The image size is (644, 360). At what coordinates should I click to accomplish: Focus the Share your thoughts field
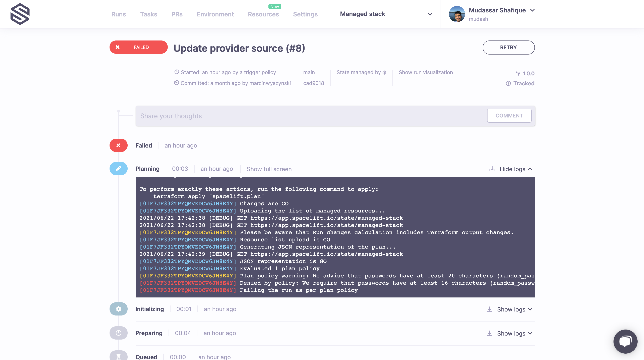pos(310,116)
